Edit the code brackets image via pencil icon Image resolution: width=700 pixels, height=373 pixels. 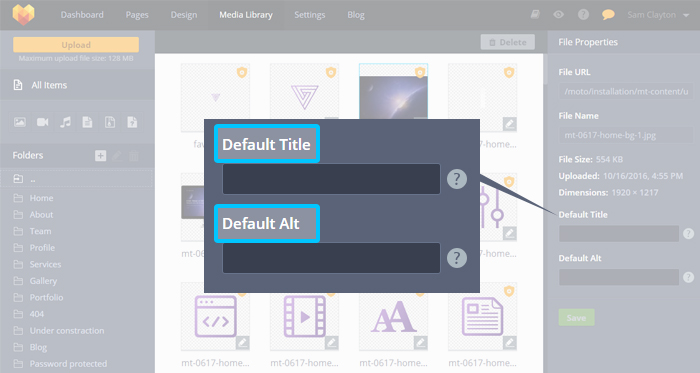click(242, 343)
